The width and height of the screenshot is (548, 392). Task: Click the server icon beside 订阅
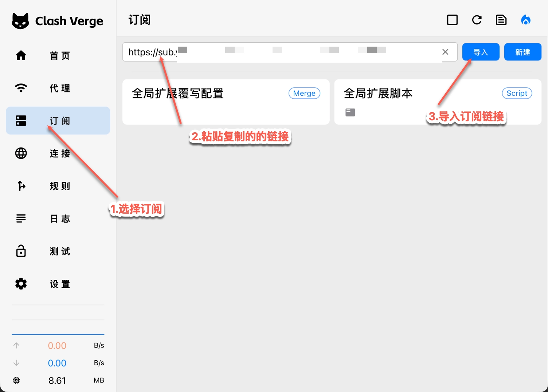(21, 121)
